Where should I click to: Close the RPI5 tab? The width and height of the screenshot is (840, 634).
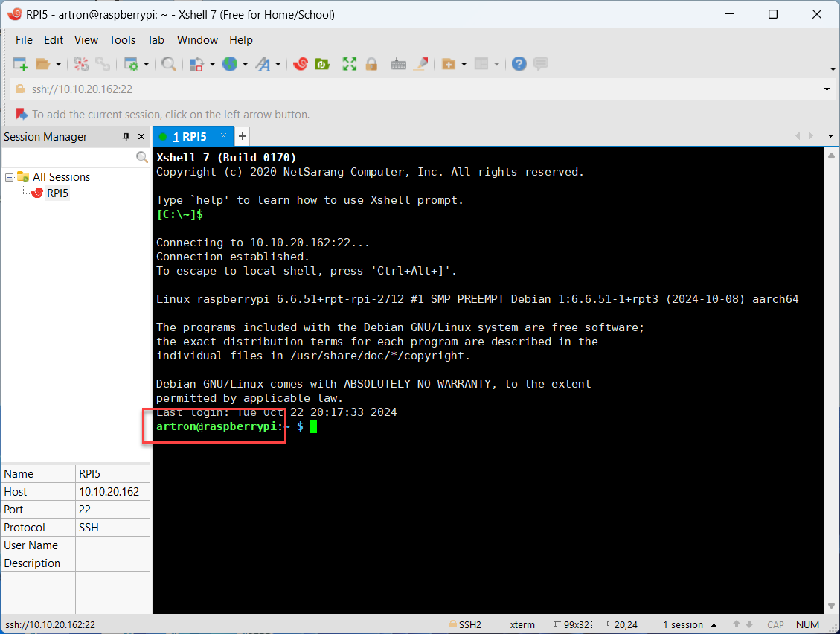[223, 136]
